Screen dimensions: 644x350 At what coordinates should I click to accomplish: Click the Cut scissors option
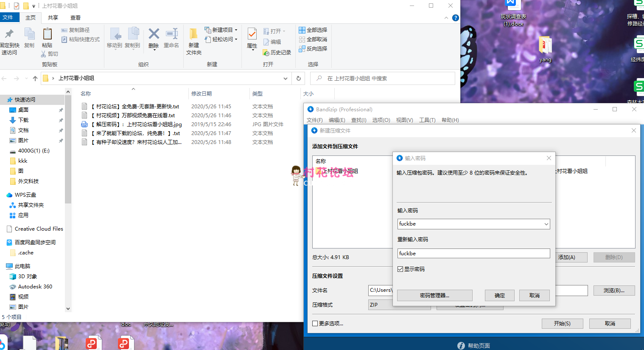[49, 54]
